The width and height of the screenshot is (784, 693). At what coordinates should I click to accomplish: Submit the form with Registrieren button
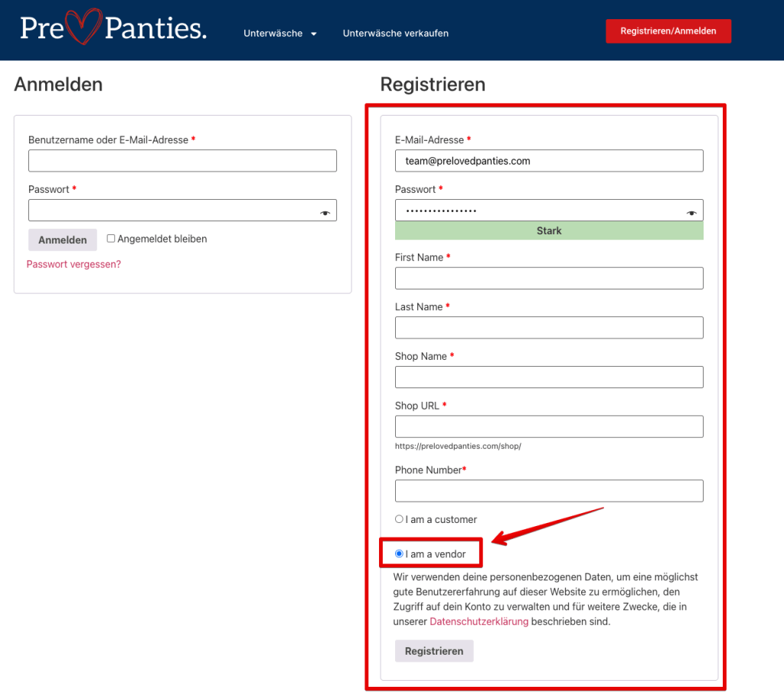(x=434, y=651)
